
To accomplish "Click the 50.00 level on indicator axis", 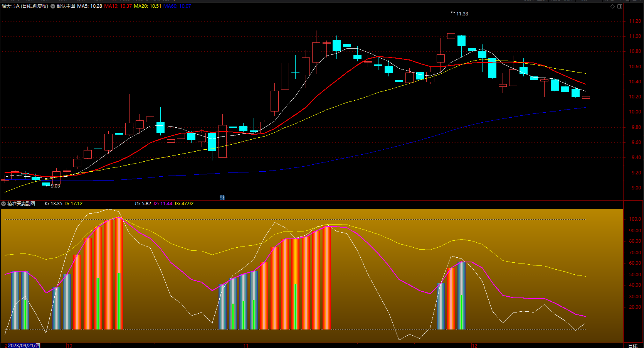I will 635,275.
